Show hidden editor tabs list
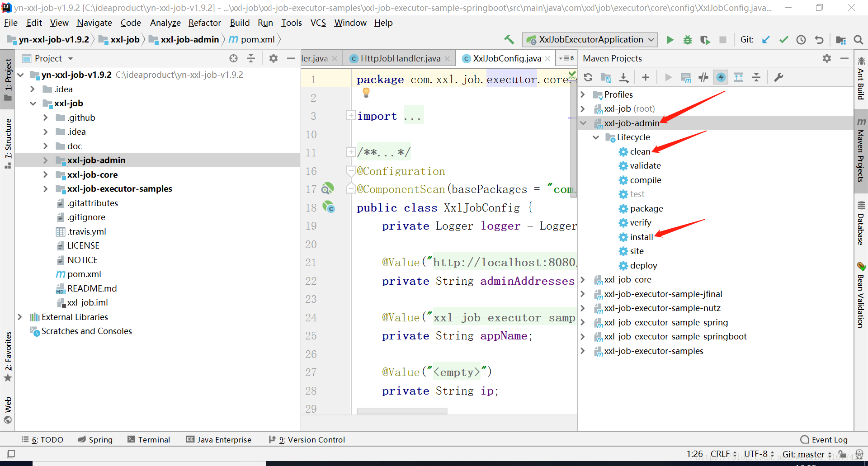The height and width of the screenshot is (466, 868). click(566, 58)
